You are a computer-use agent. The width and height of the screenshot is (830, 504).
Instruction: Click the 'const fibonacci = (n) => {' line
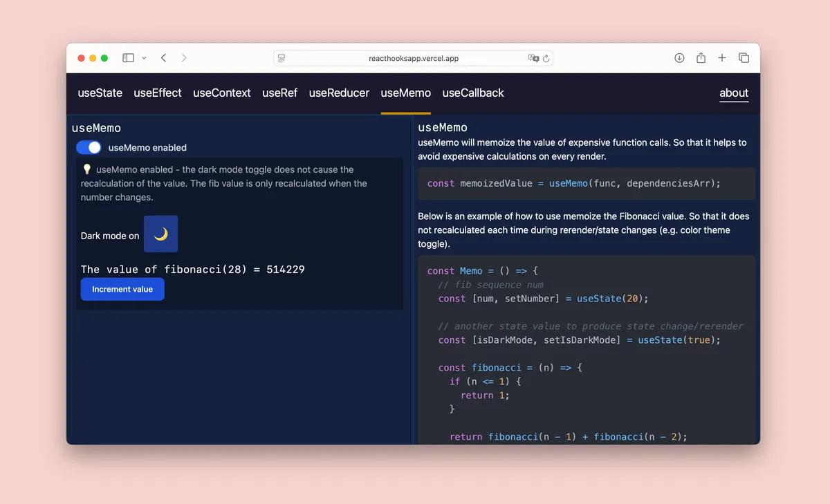tap(510, 368)
